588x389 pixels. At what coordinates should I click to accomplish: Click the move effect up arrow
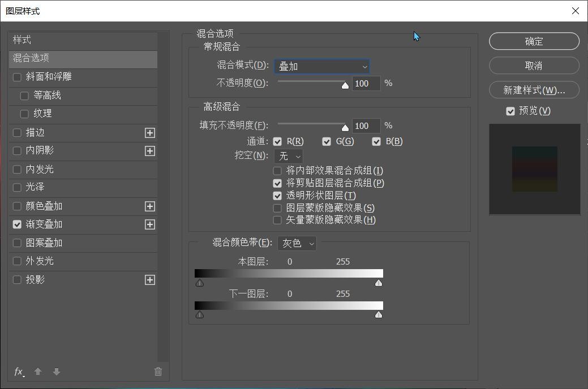click(x=38, y=371)
